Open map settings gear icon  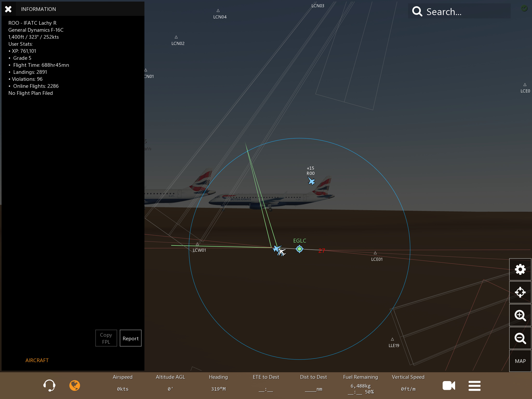[x=520, y=269]
